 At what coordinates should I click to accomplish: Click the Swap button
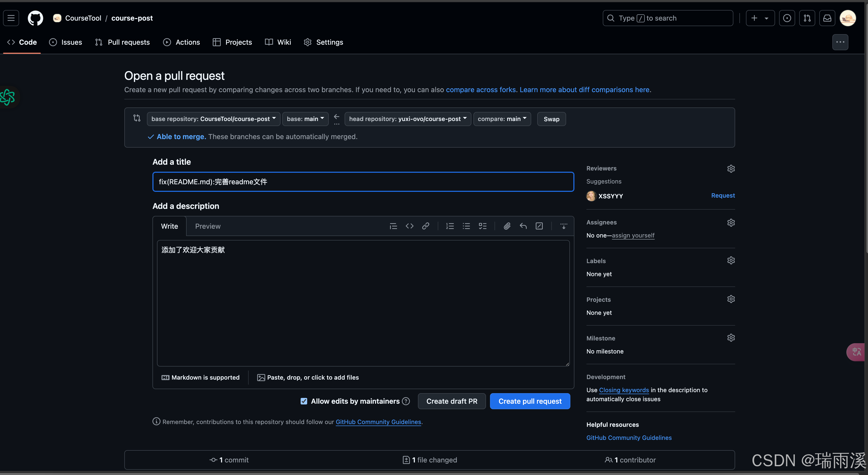pos(551,119)
